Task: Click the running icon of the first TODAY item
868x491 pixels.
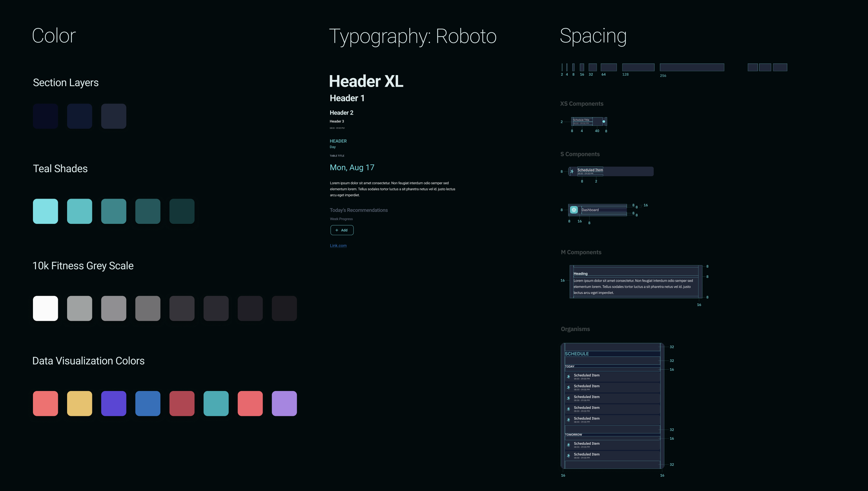Action: pyautogui.click(x=568, y=377)
